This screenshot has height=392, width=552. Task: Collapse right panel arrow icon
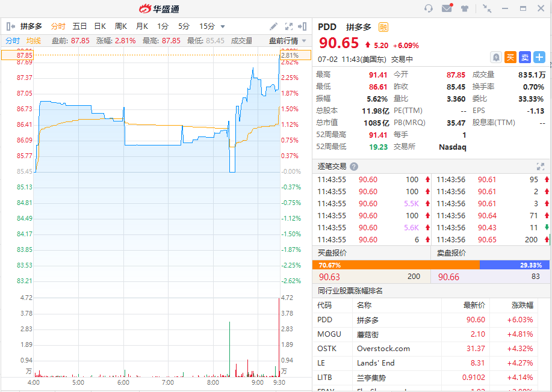click(302, 26)
